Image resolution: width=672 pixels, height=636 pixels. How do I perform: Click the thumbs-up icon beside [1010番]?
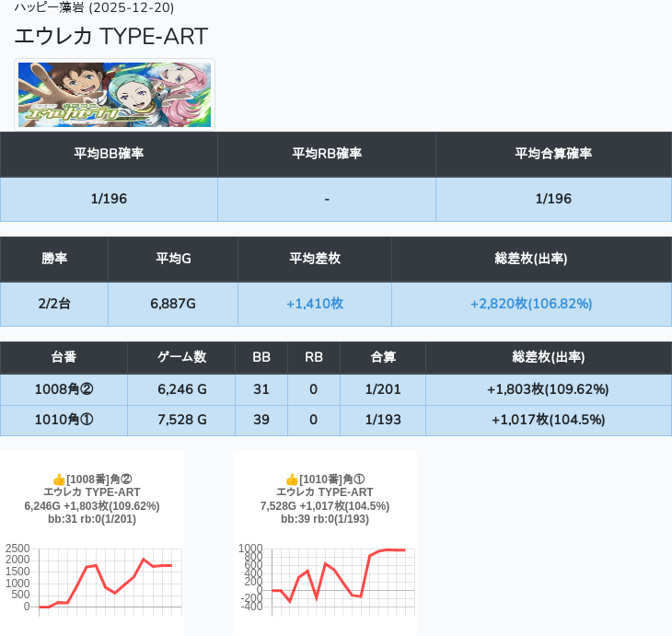point(292,480)
